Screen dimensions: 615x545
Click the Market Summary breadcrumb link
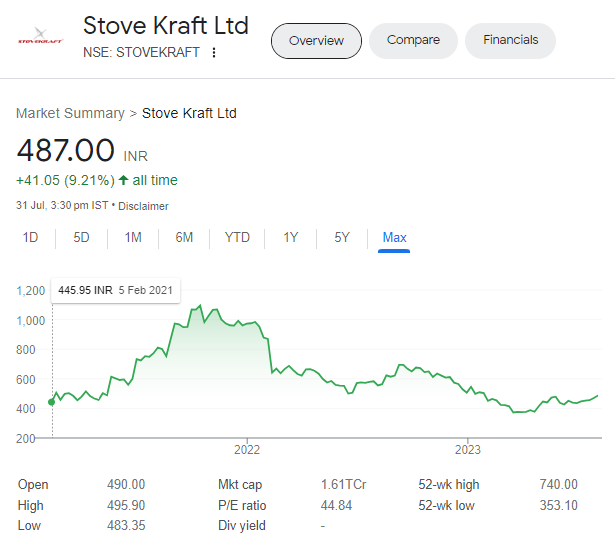pyautogui.click(x=70, y=113)
